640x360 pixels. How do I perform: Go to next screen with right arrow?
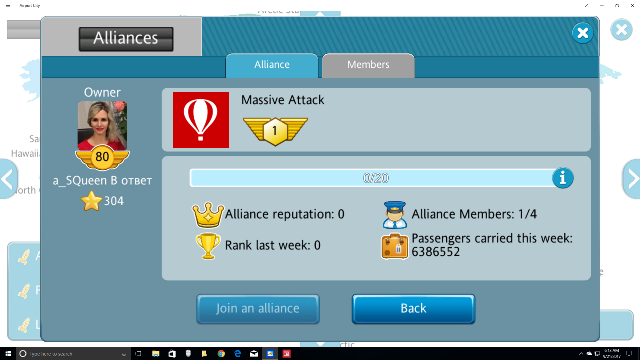click(632, 179)
